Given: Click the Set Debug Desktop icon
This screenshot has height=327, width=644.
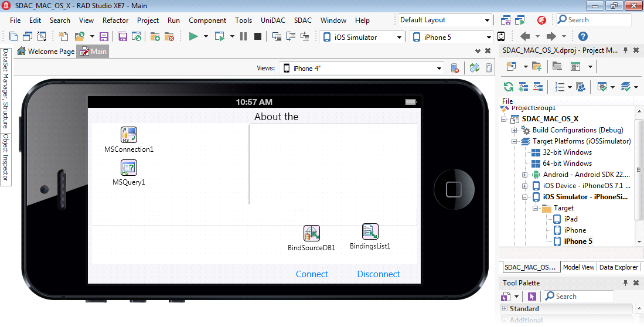Looking at the screenshot, I should [x=520, y=20].
